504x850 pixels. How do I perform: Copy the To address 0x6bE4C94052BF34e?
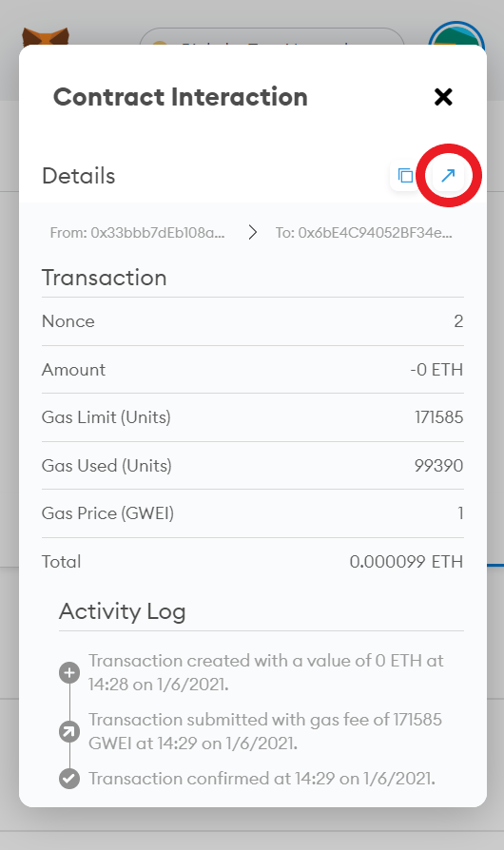pos(363,233)
